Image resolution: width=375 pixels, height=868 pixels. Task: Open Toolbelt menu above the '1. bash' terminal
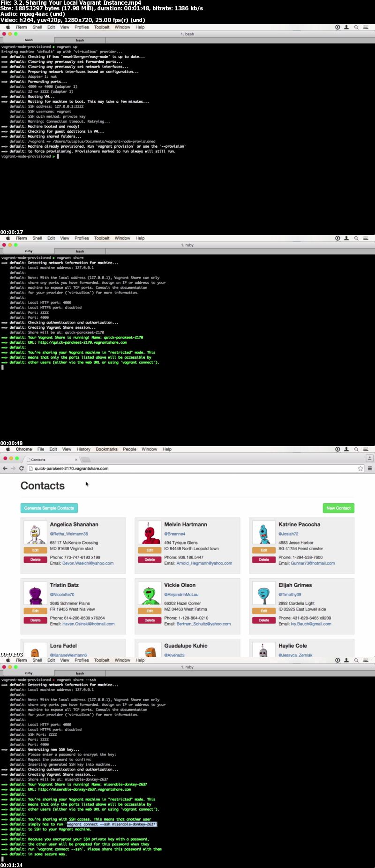(102, 27)
